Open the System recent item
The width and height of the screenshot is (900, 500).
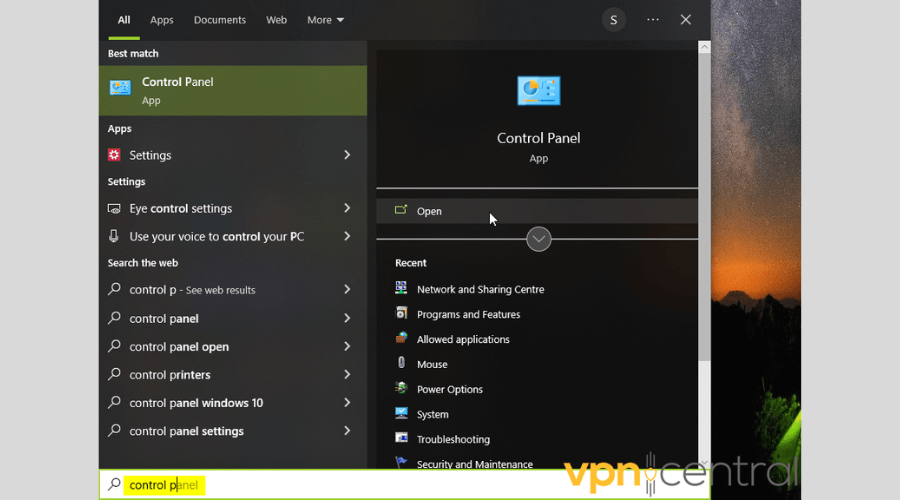[433, 414]
